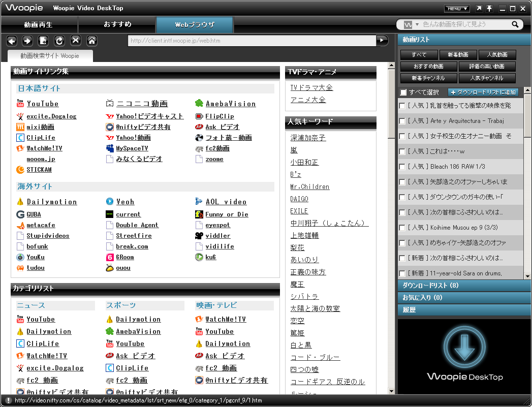The image size is (532, 407).
Task: Click the metacafe favicon
Action: click(20, 225)
